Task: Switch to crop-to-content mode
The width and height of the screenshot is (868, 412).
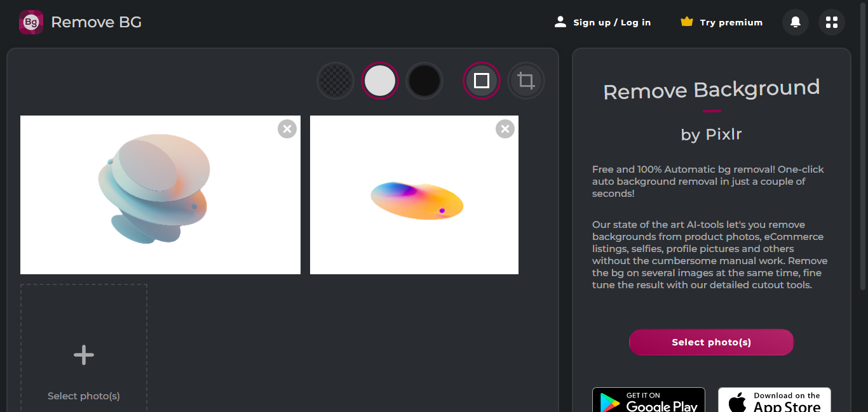Action: click(x=526, y=81)
